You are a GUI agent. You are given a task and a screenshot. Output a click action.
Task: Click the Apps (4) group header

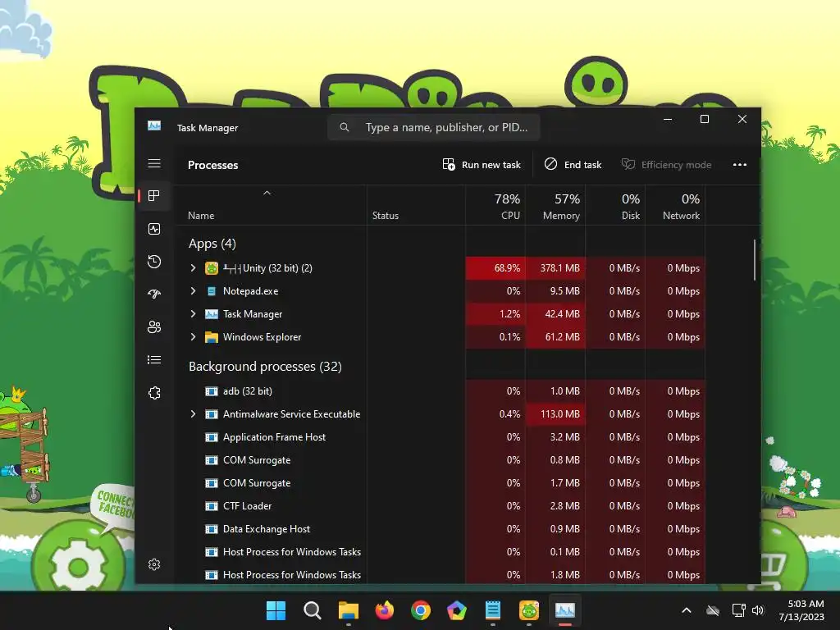click(x=212, y=244)
